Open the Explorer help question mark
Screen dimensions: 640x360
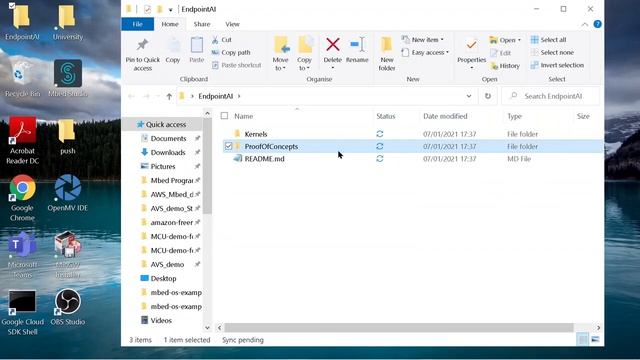tap(598, 24)
